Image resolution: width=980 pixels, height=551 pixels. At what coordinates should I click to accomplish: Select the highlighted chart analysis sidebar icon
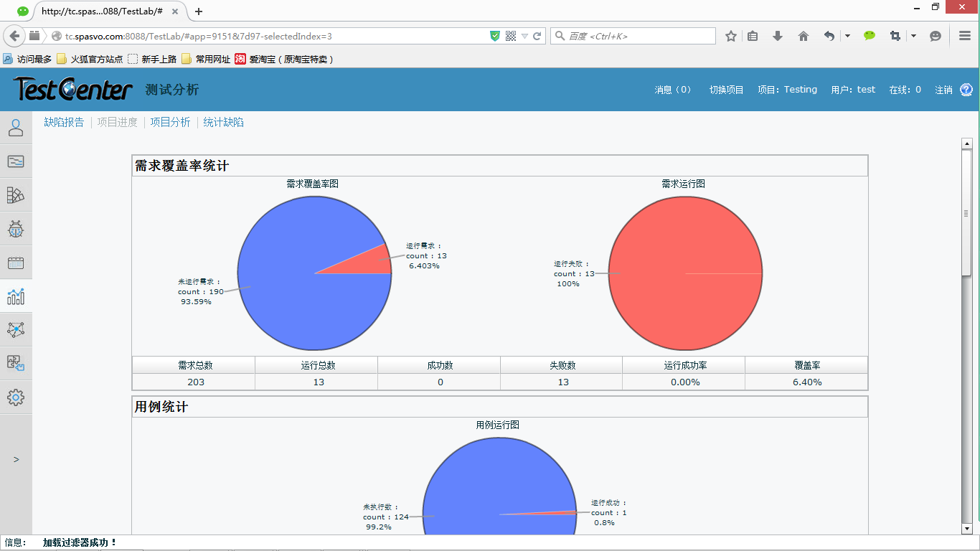(x=16, y=296)
